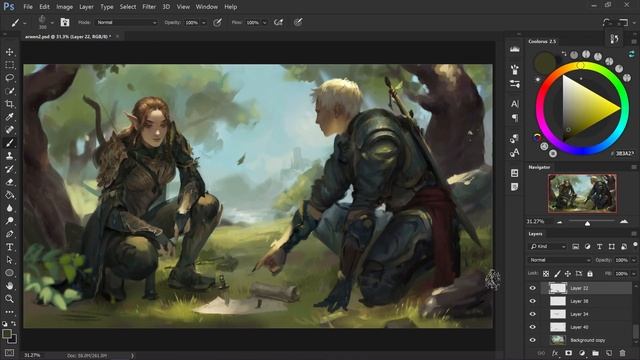
Task: Open the Edit Toolbar ellipsis menu
Action: (x=9, y=312)
